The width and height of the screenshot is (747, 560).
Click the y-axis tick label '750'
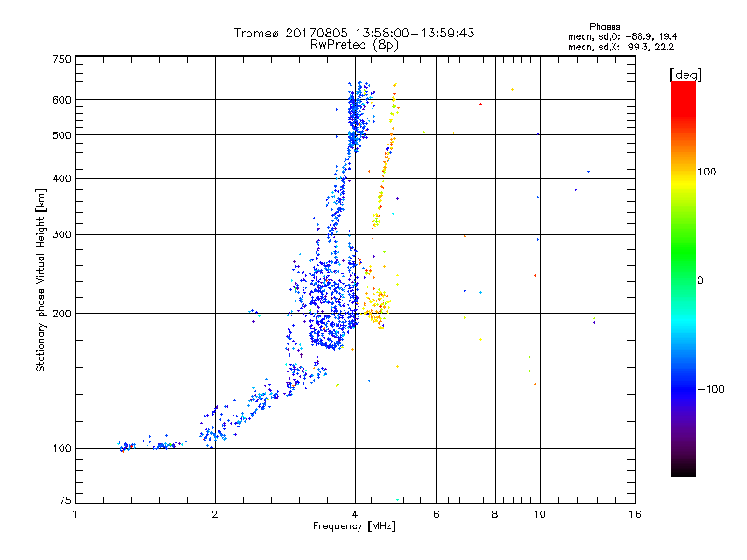pyautogui.click(x=62, y=59)
